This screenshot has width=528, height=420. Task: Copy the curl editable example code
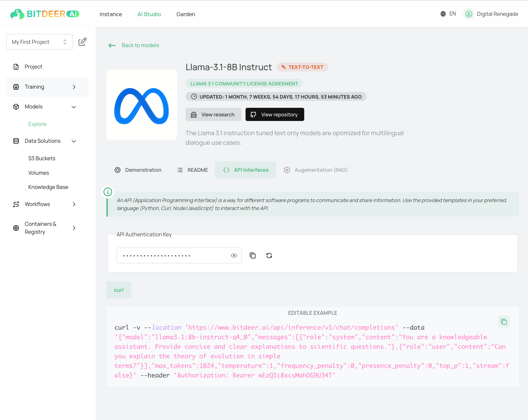pos(504,322)
